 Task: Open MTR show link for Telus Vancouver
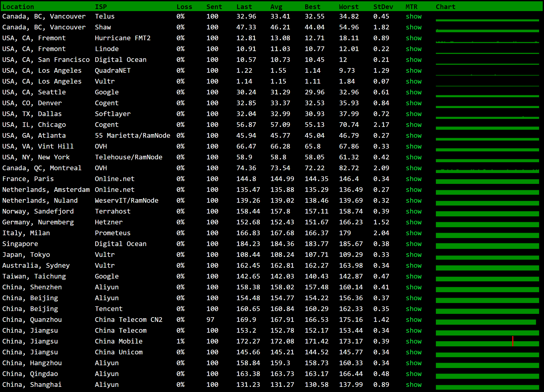click(414, 17)
